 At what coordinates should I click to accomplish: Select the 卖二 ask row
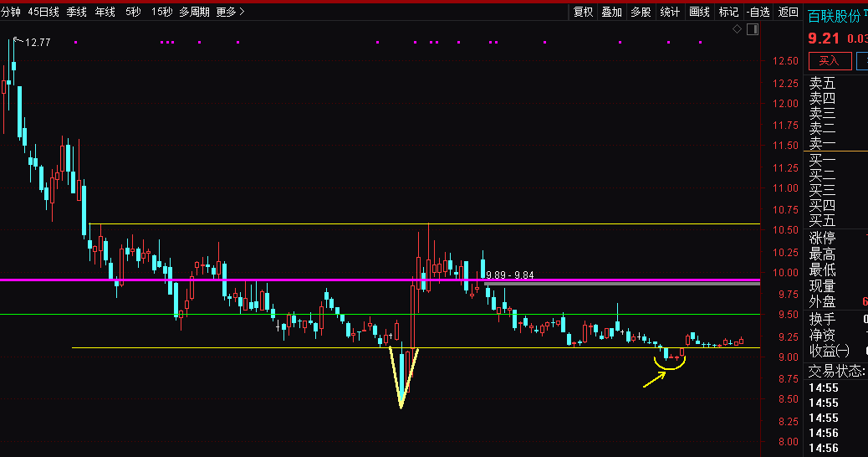822,129
